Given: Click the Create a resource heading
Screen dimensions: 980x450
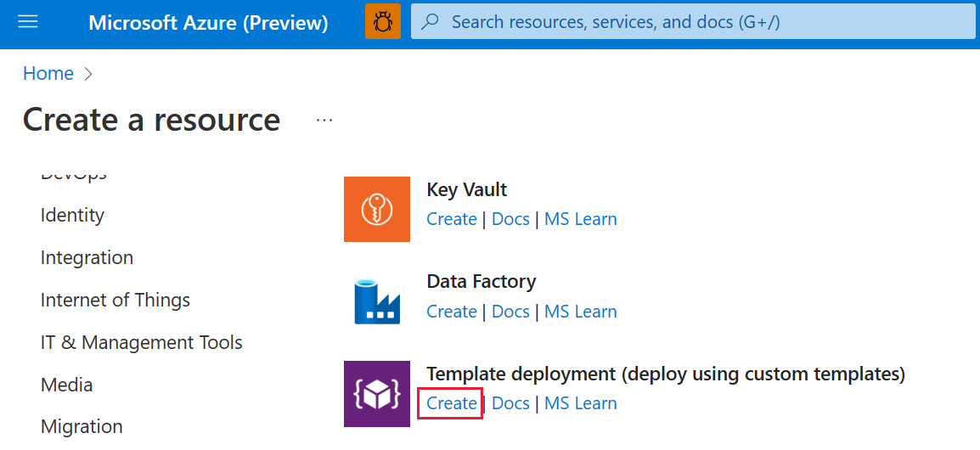Looking at the screenshot, I should [152, 120].
